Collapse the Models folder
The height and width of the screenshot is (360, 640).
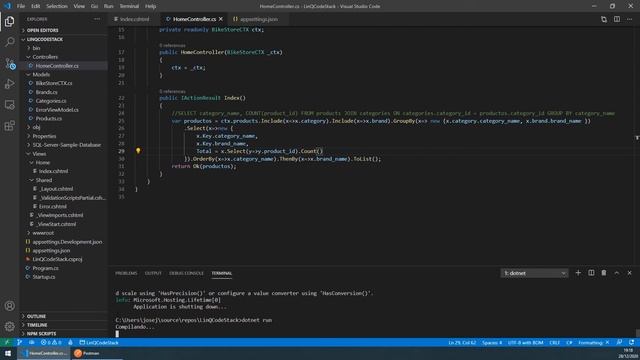point(64,74)
